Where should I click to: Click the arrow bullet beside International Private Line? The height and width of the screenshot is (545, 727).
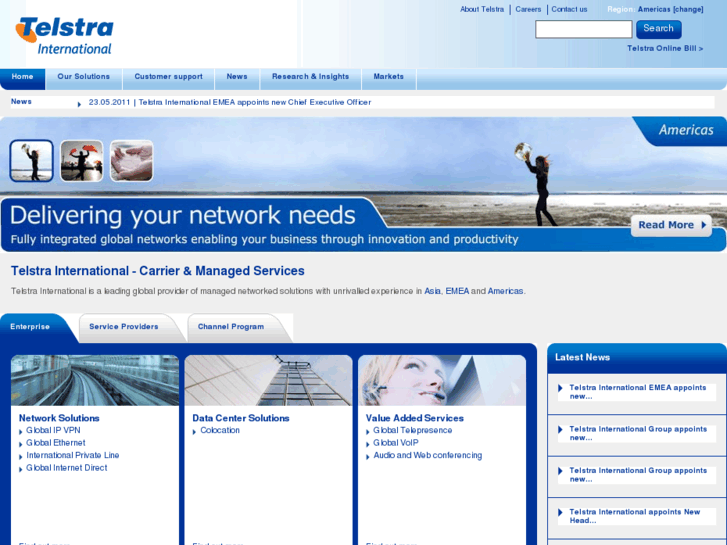20,457
